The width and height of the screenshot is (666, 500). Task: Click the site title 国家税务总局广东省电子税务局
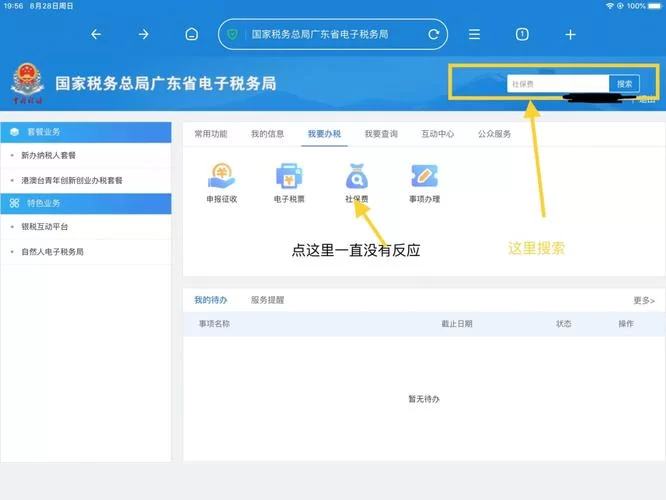(166, 83)
